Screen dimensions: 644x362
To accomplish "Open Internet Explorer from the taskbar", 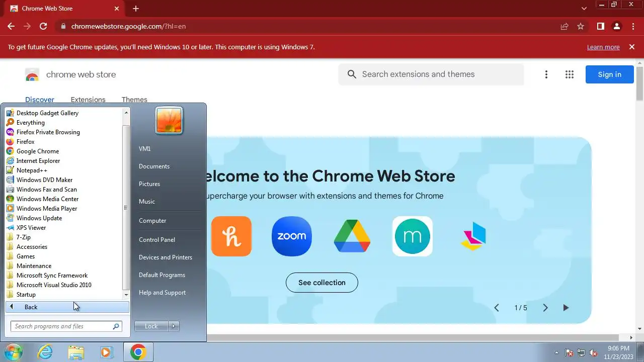I will (45, 352).
